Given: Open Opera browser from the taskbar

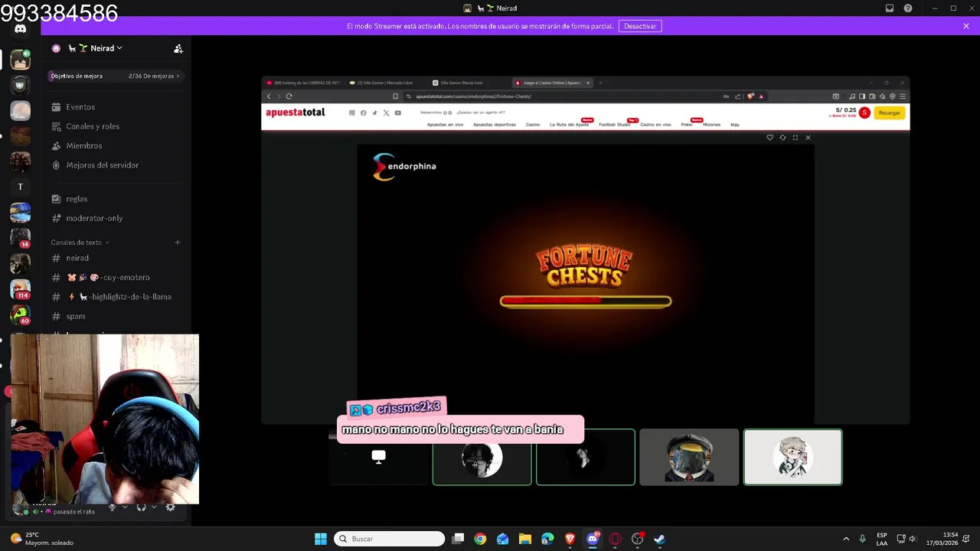Looking at the screenshot, I should point(615,539).
